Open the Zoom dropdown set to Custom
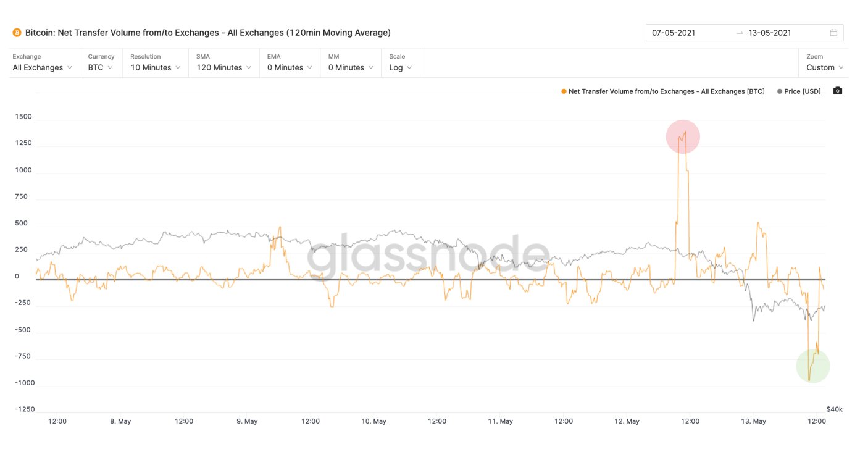Image resolution: width=868 pixels, height=452 pixels. pyautogui.click(x=825, y=62)
